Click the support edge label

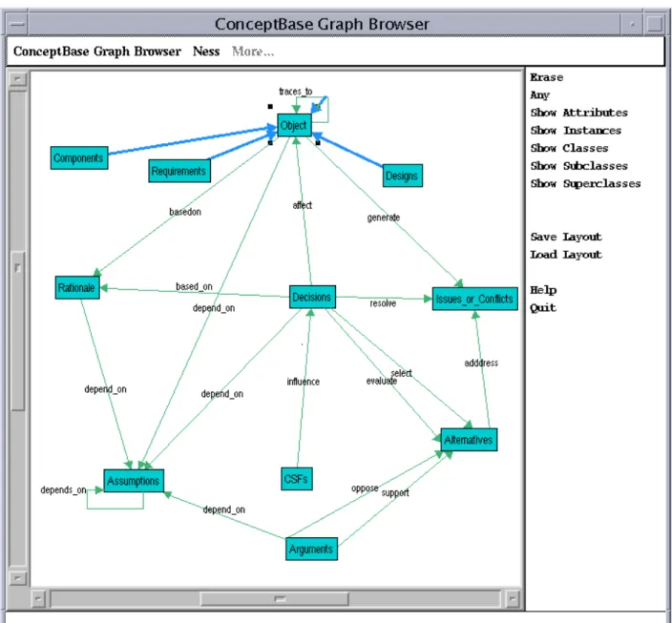395,492
